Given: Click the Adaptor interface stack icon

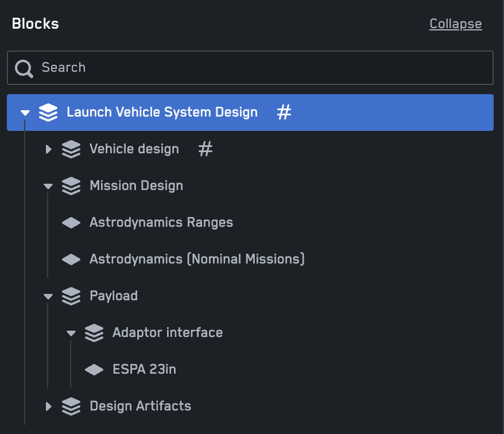Looking at the screenshot, I should [94, 333].
